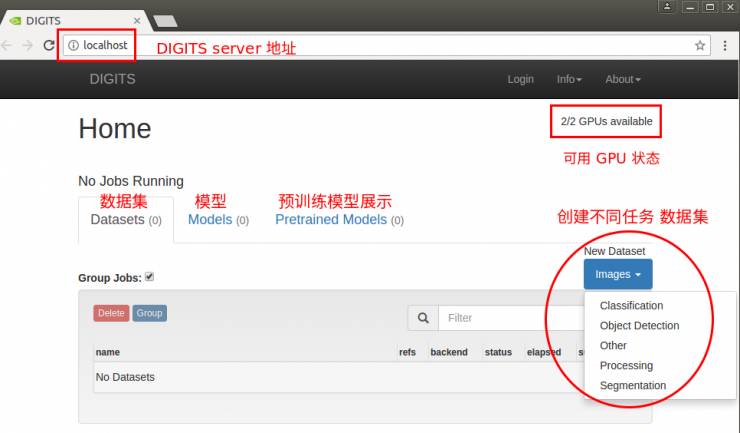
Task: Select Classification from the Images menu
Action: pos(631,306)
